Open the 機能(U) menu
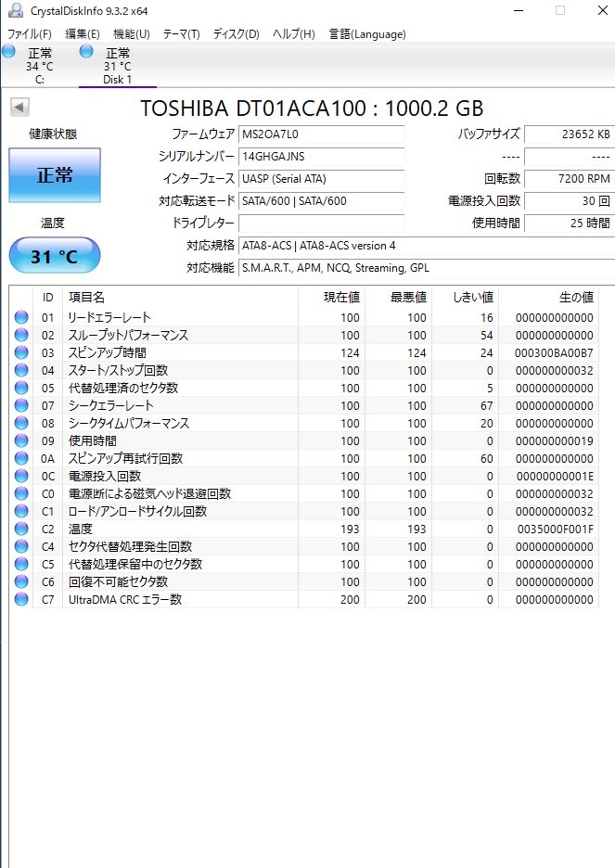Screen dimensions: 615x868 (131, 34)
